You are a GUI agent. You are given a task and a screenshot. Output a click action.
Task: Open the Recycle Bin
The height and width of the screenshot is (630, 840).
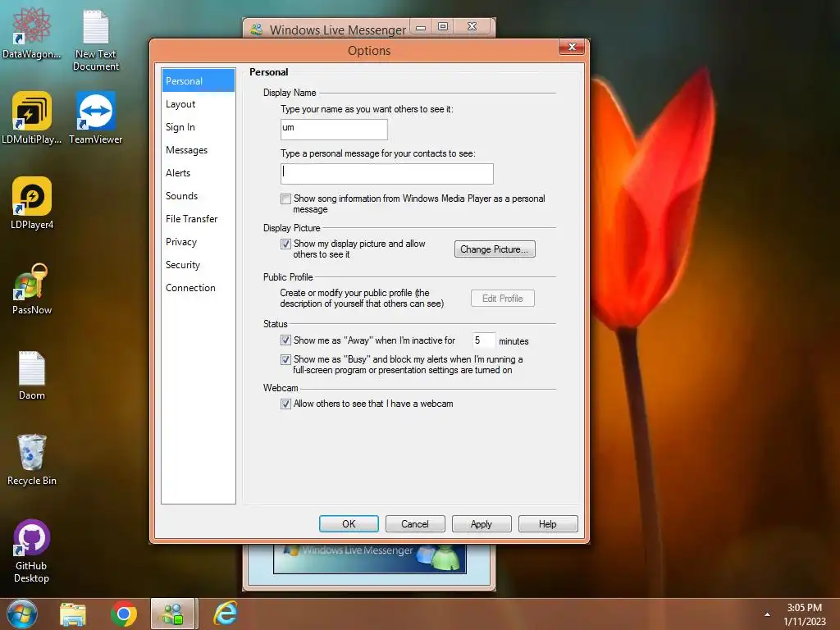(x=32, y=459)
